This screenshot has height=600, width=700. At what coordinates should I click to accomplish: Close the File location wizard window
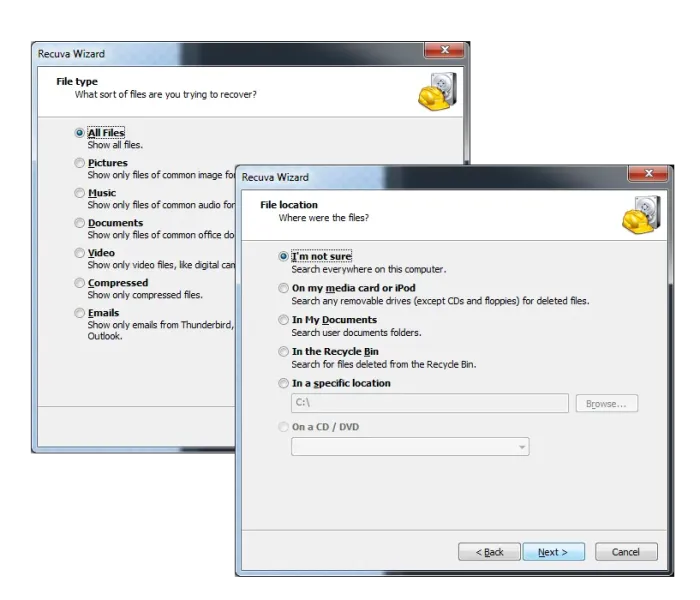tap(648, 173)
